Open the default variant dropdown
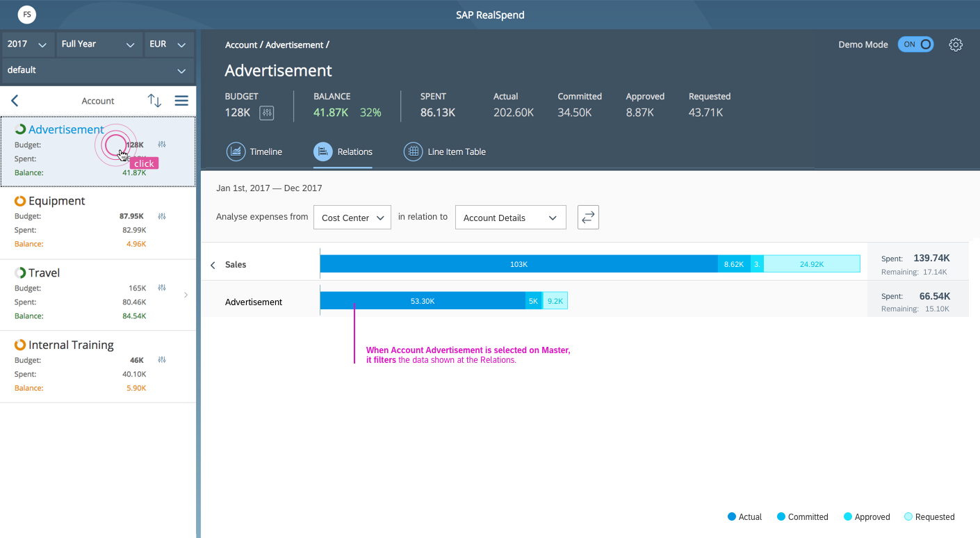Screen dimensions: 980x538 point(98,70)
